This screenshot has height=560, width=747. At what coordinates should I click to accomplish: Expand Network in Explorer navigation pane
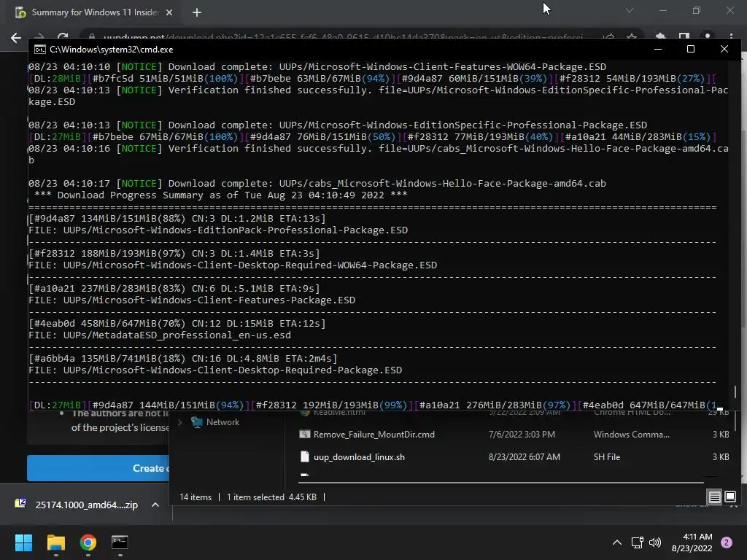pos(180,422)
